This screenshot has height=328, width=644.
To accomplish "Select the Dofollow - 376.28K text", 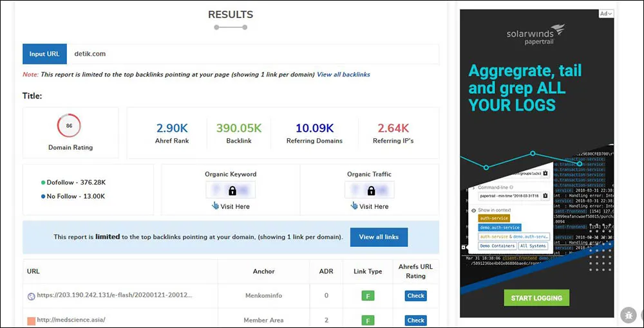I will pos(76,183).
